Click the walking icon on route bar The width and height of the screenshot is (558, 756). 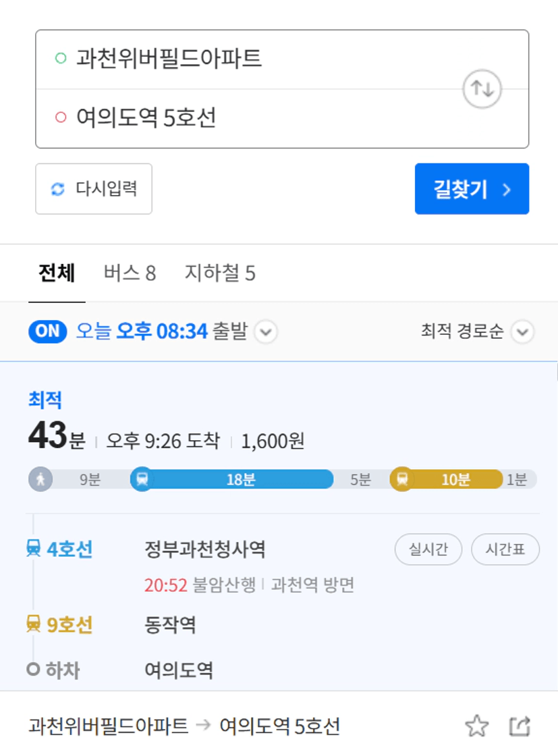tap(40, 479)
